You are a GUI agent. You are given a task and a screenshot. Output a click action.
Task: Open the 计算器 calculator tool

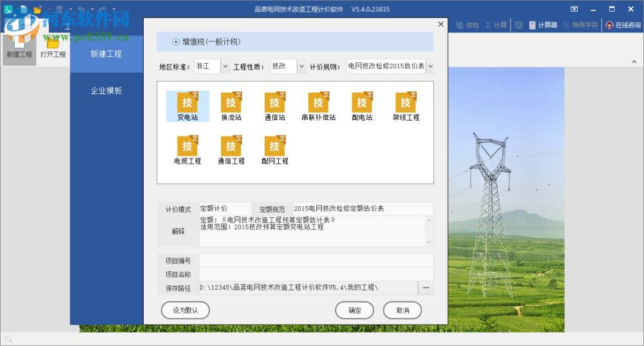(x=543, y=25)
